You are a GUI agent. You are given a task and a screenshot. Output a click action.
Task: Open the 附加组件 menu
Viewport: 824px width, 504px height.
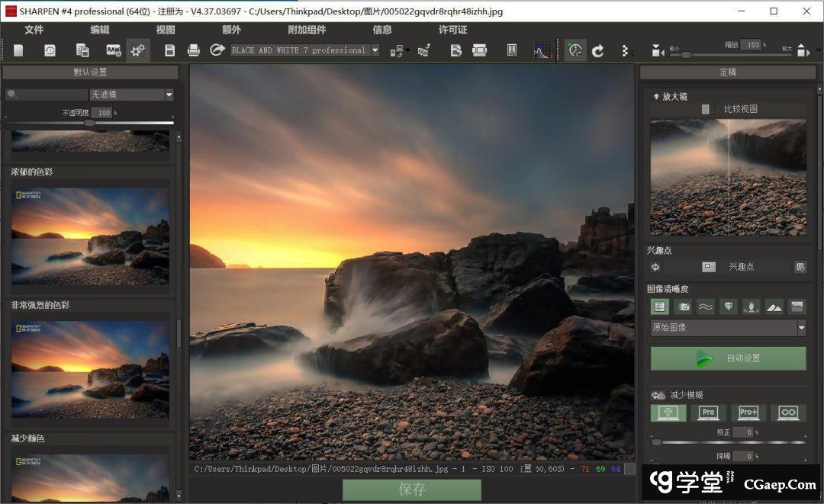pos(307,30)
